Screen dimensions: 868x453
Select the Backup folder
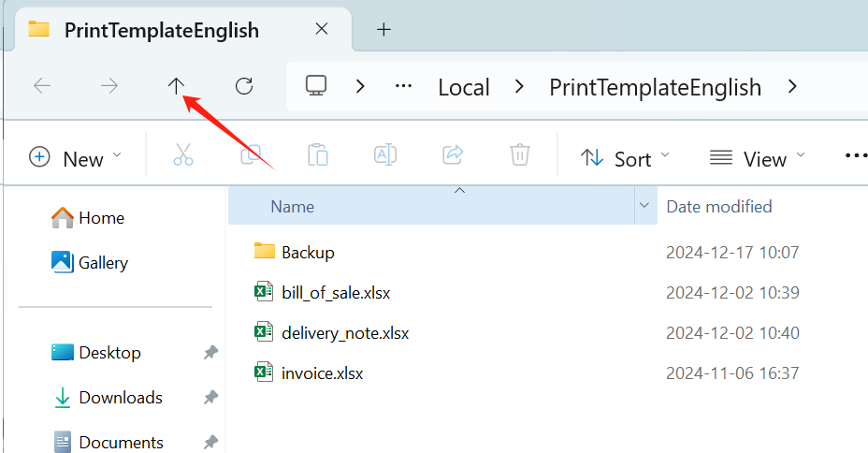point(308,252)
